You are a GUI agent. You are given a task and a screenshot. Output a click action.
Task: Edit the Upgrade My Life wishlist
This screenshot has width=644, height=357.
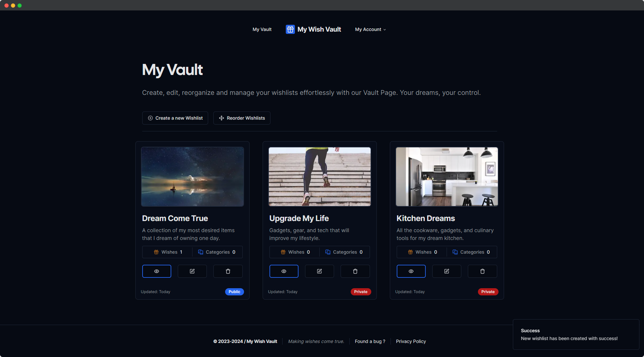319,271
